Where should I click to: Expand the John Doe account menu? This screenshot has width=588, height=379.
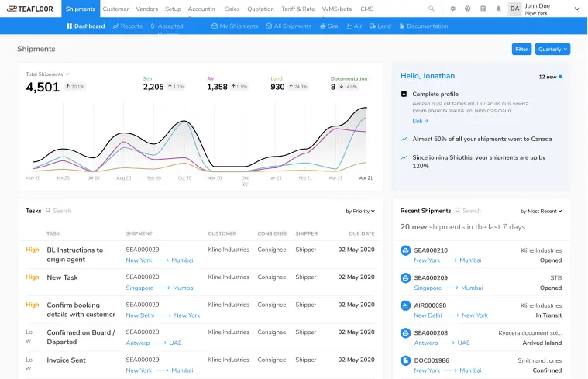(x=577, y=9)
